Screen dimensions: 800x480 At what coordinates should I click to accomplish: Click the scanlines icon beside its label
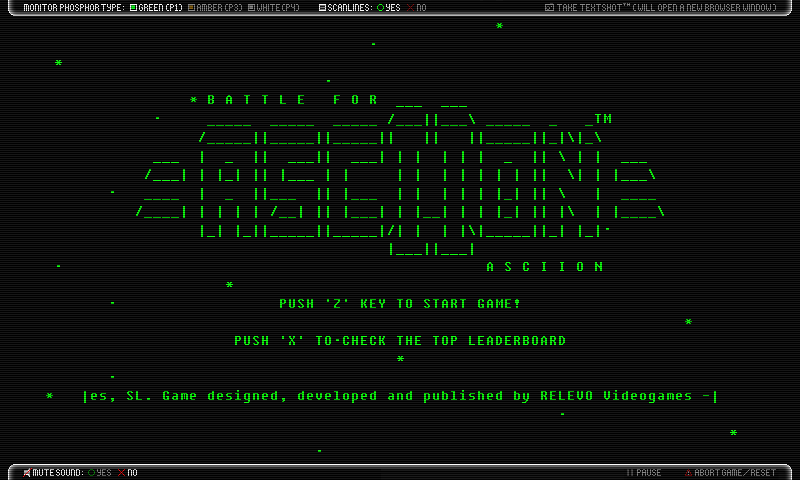[322, 8]
